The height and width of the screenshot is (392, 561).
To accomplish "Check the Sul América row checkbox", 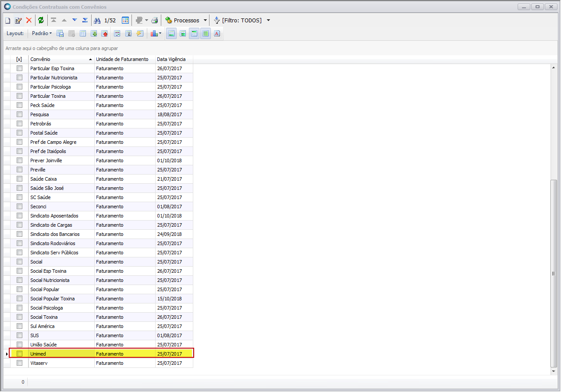I will (19, 326).
